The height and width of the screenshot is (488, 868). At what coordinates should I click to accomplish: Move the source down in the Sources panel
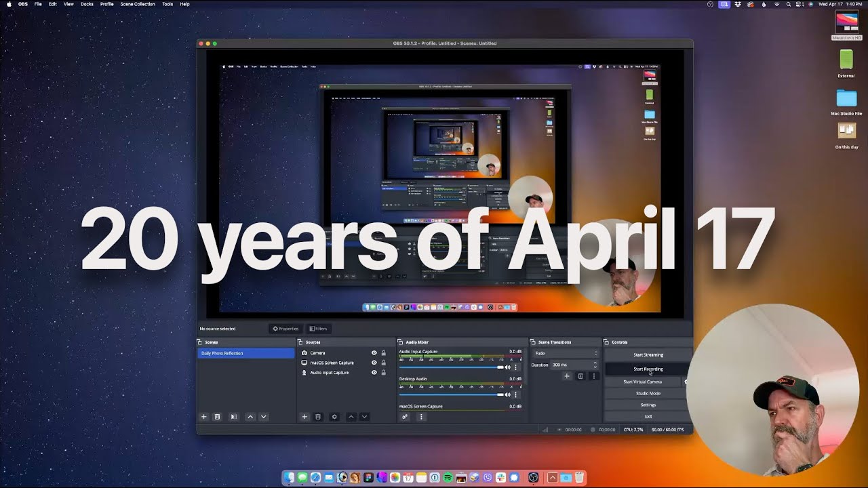(x=365, y=417)
